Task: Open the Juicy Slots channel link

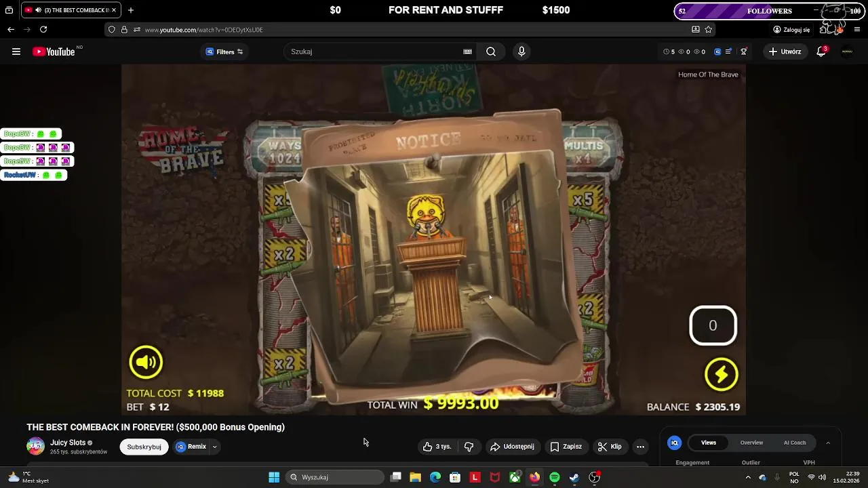Action: [68, 443]
